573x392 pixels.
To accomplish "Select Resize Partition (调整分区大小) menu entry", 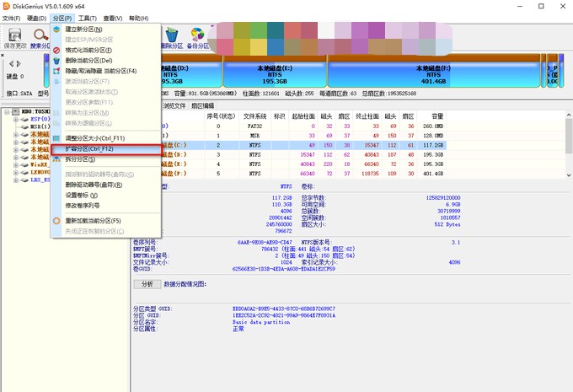I will (x=94, y=137).
